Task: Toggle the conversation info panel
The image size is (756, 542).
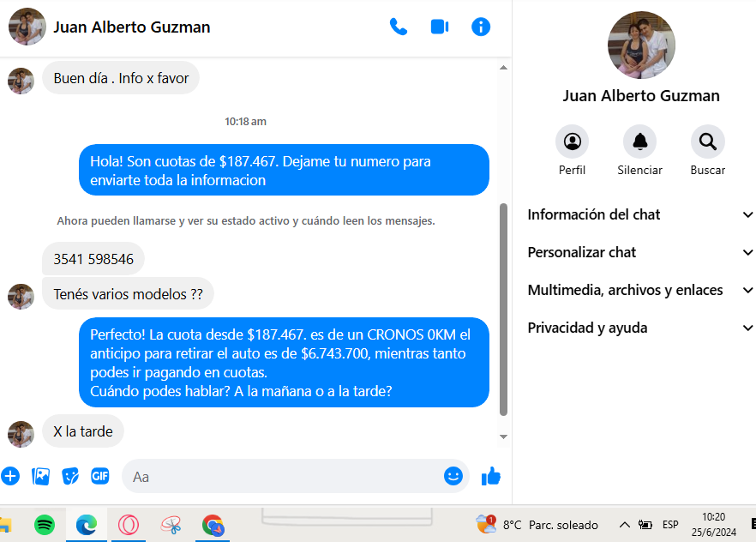Action: [481, 27]
